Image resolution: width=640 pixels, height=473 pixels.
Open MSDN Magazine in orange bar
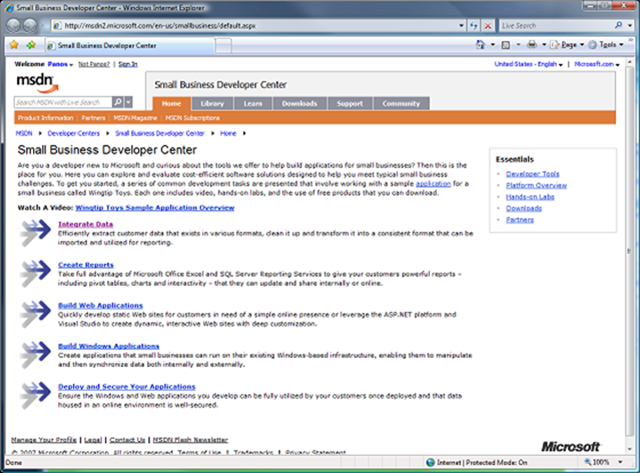(x=135, y=118)
